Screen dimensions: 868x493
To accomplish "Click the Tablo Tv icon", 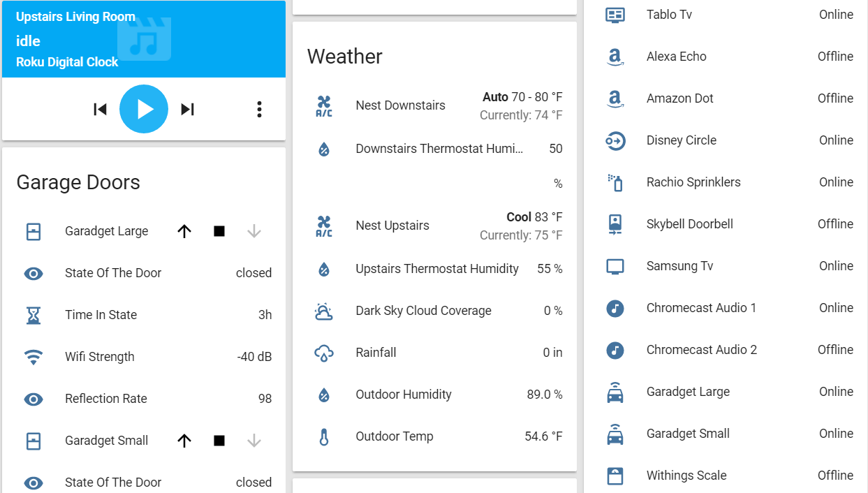I will [x=615, y=15].
